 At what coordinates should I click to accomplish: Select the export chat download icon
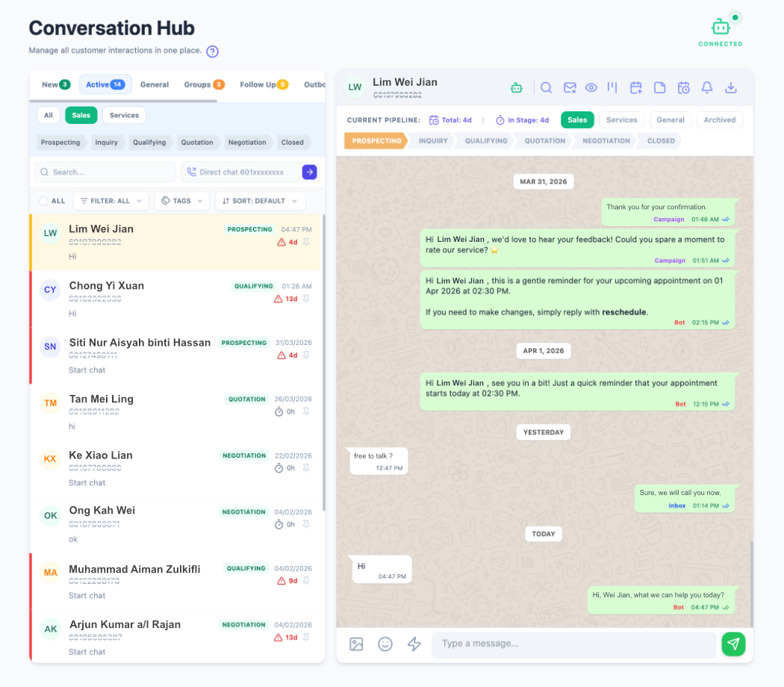[731, 87]
